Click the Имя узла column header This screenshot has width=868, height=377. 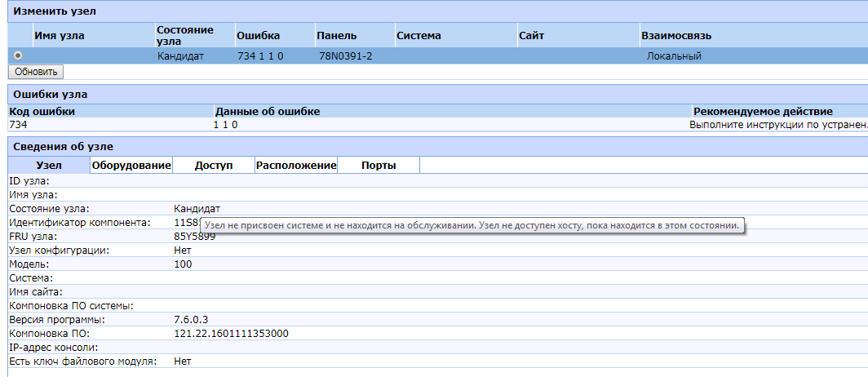click(x=59, y=36)
